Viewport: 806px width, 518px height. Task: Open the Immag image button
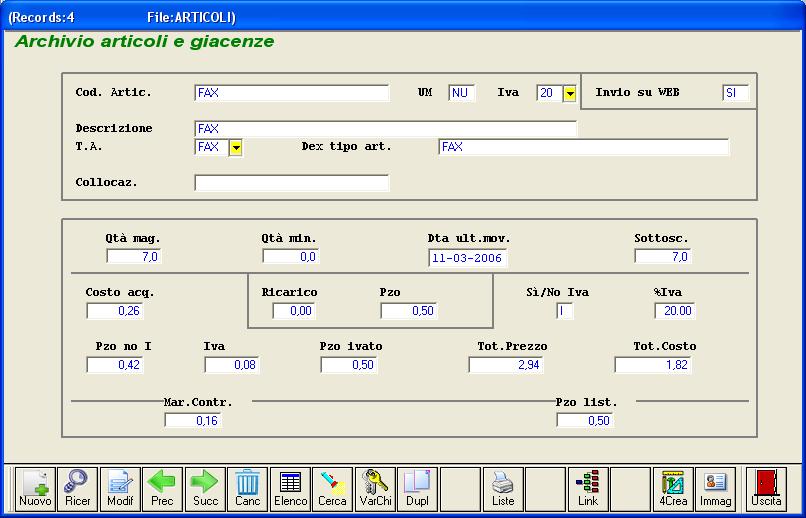tap(716, 489)
